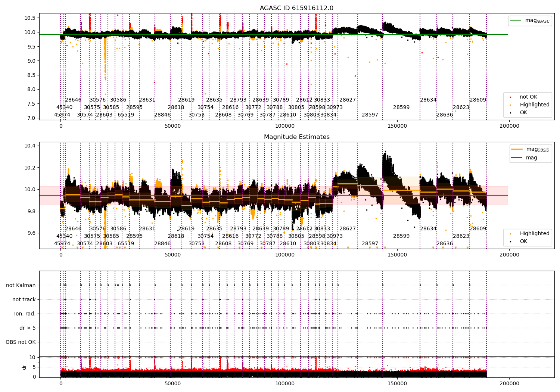
Task: Click the 'not track' row label
Action: point(24,299)
